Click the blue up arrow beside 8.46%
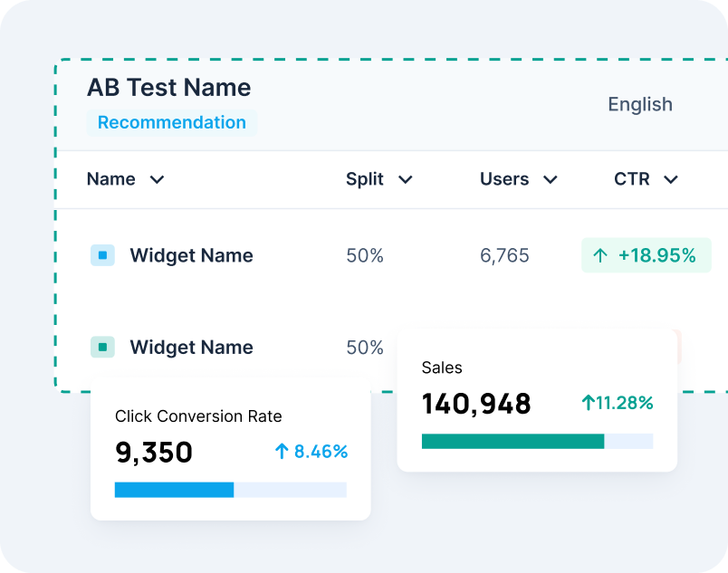Screen dimensions: 728x573 [x=282, y=452]
